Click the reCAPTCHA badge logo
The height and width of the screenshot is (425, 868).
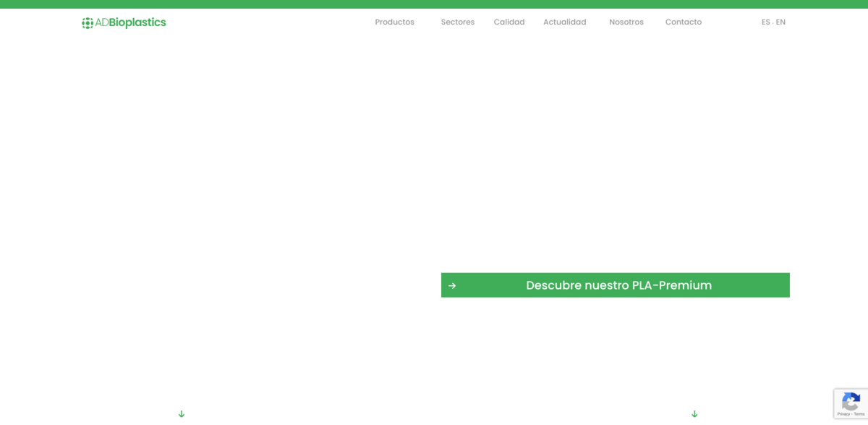(851, 401)
